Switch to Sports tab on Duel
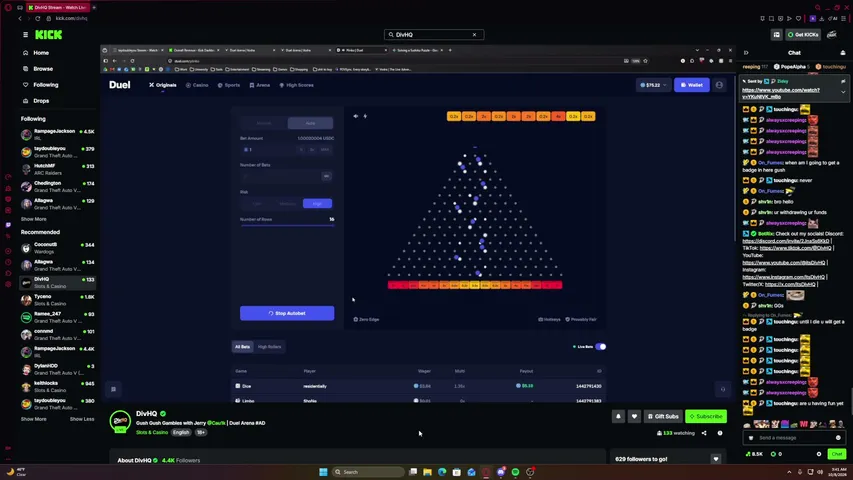 click(229, 85)
